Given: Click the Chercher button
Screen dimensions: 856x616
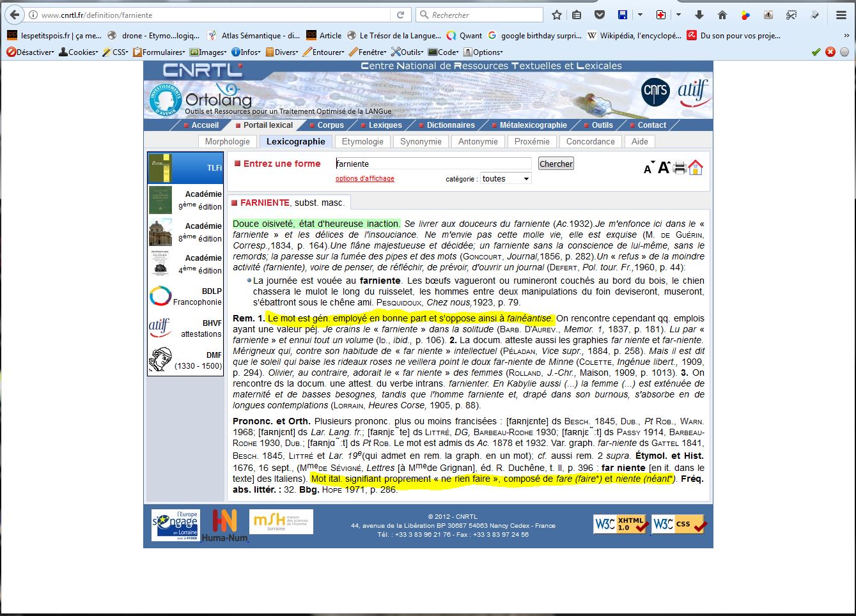Looking at the screenshot, I should 556,164.
